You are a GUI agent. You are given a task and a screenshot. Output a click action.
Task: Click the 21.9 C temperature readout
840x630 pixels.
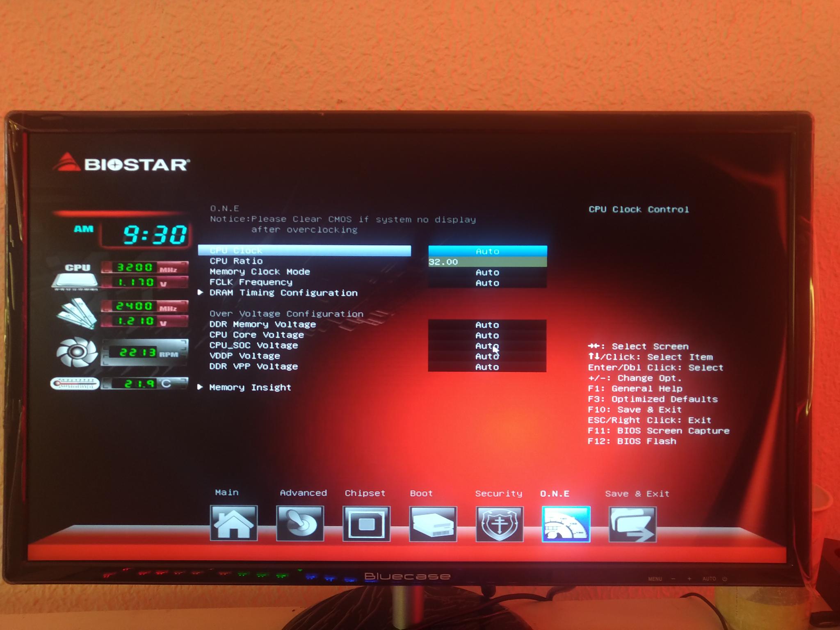point(144,384)
